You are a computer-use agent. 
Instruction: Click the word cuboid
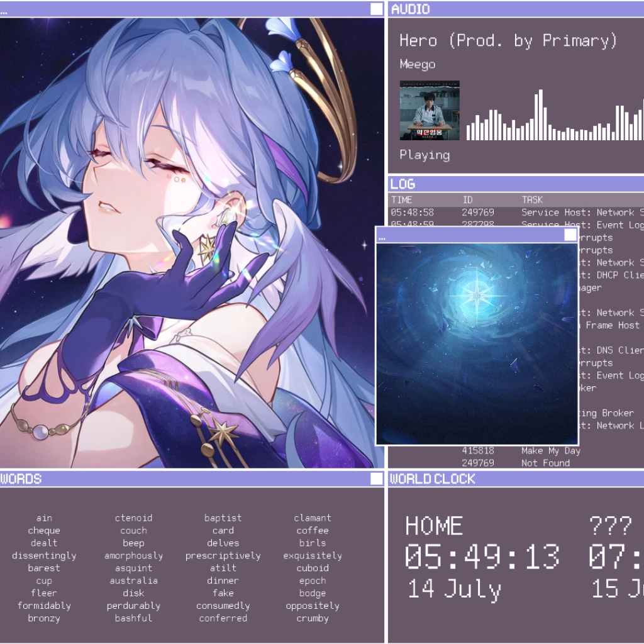click(313, 569)
